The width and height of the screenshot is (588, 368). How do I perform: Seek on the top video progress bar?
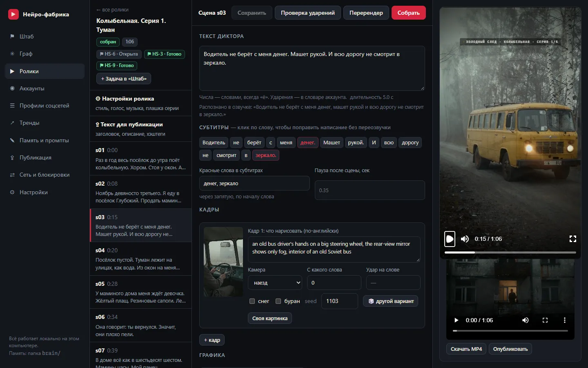pyautogui.click(x=510, y=252)
